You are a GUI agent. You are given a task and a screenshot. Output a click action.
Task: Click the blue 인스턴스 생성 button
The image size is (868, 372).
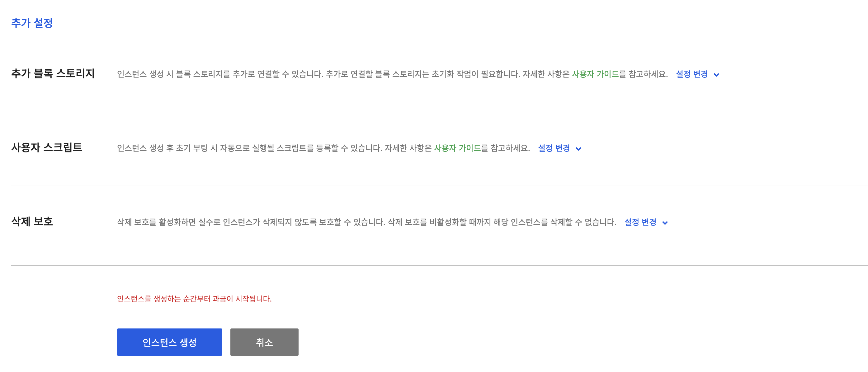coord(169,342)
